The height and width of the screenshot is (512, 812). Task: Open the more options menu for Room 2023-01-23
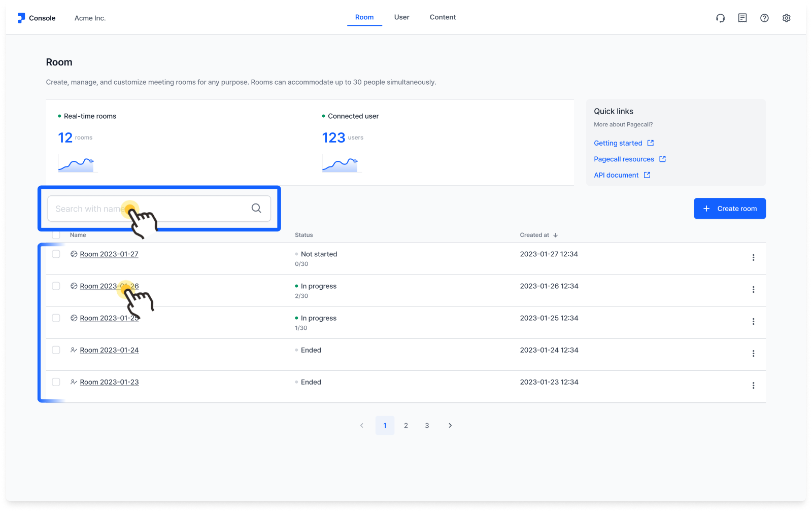coord(753,386)
